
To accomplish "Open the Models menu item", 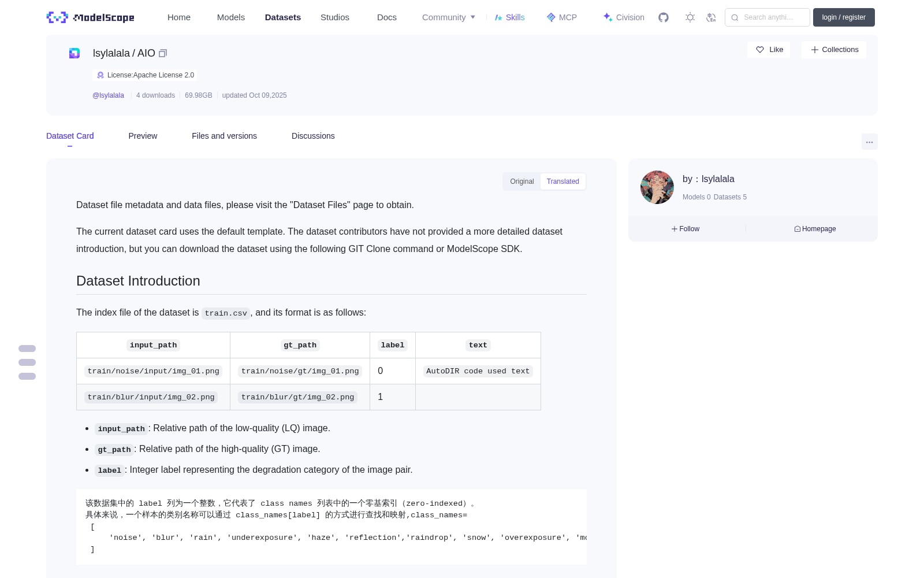I will (x=231, y=17).
